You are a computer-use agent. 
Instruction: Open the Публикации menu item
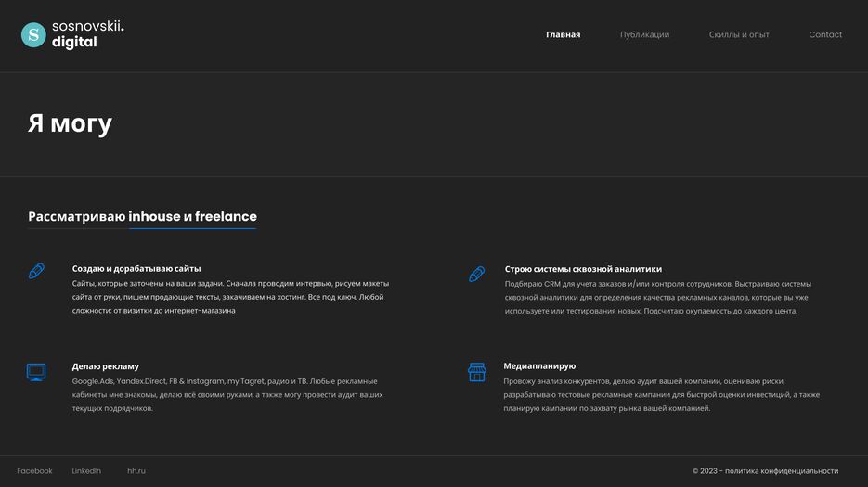click(x=644, y=34)
